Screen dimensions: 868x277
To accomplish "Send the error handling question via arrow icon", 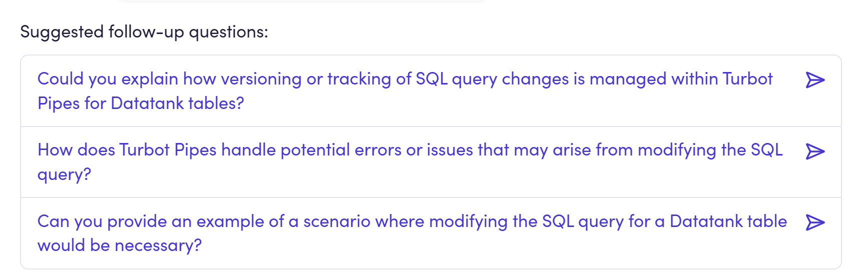I will coord(815,151).
